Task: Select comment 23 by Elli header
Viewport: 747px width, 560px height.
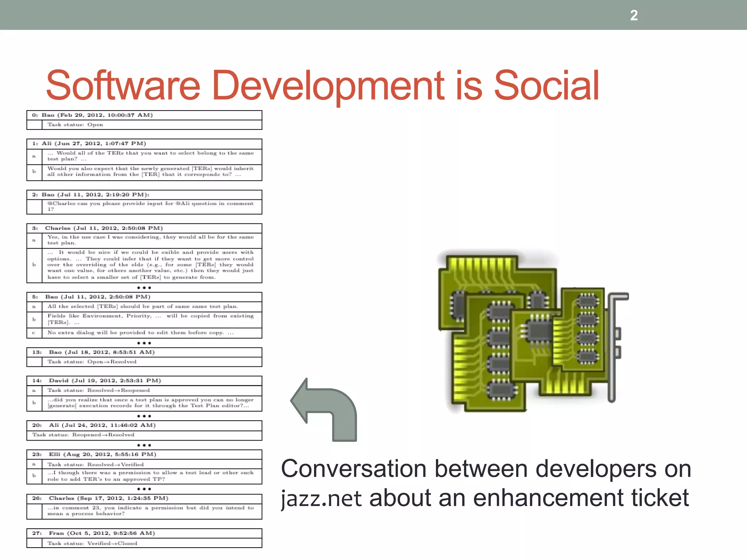Action: tap(94, 454)
